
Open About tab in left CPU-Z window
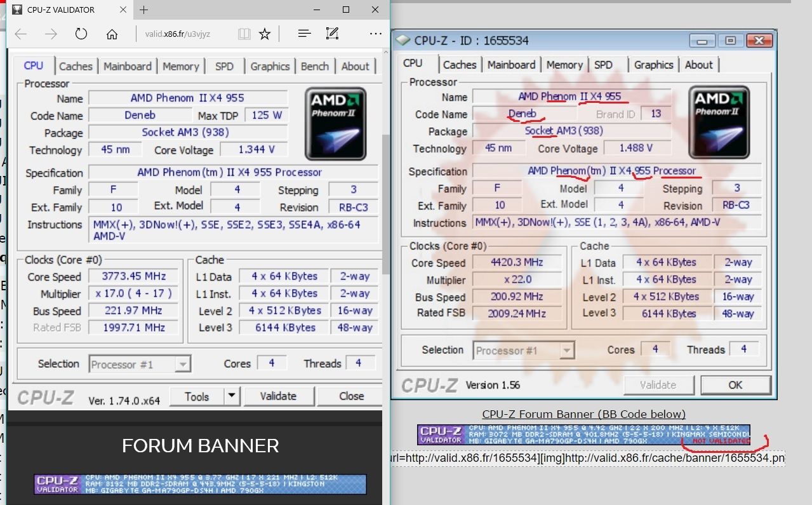[x=356, y=66]
